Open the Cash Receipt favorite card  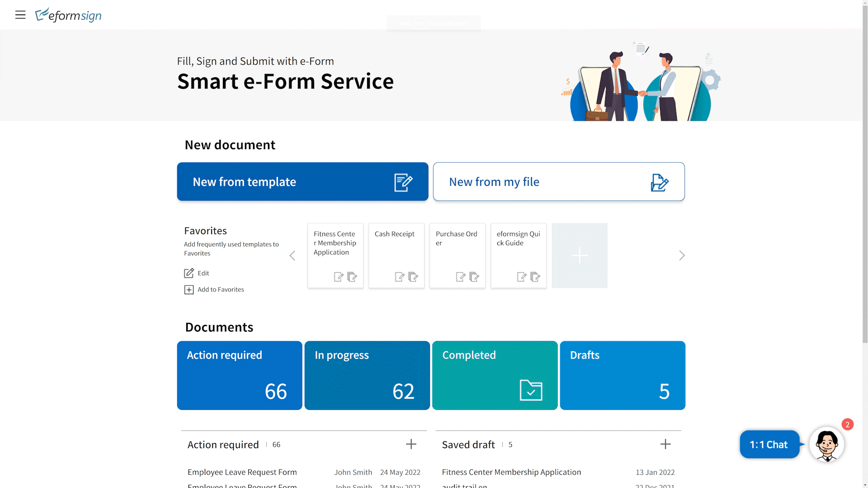[396, 255]
